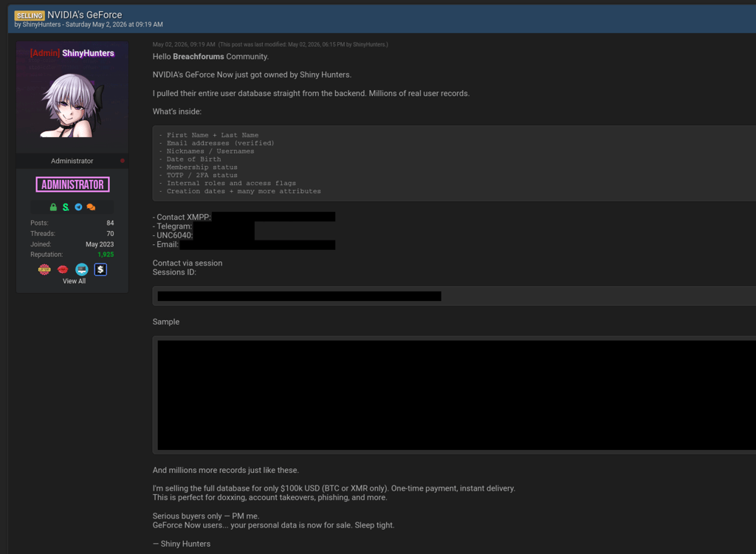Click the ShinyHunters anime avatar image

(x=72, y=105)
